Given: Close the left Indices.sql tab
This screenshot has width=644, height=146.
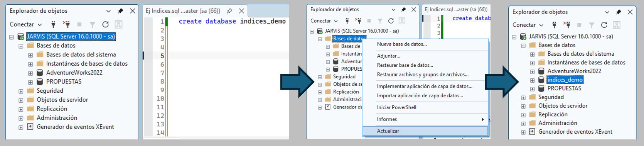Looking at the screenshot, I should coord(241,11).
